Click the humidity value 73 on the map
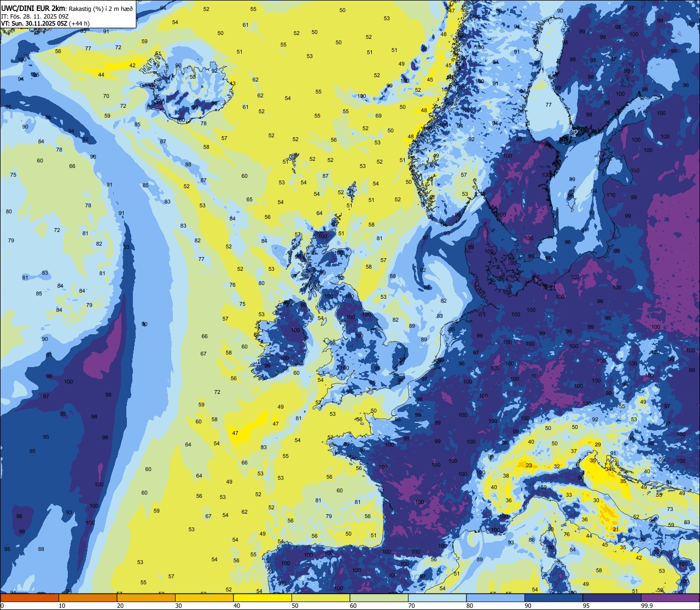The height and width of the screenshot is (610, 700). point(670,509)
